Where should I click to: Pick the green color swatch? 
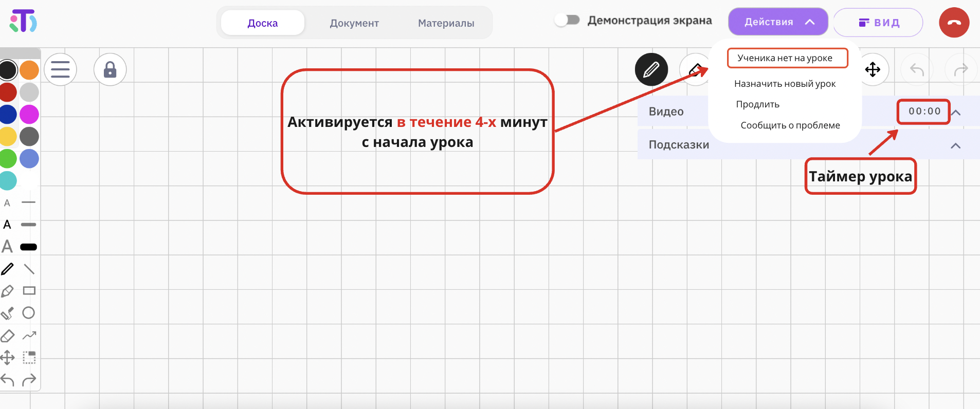tap(8, 159)
